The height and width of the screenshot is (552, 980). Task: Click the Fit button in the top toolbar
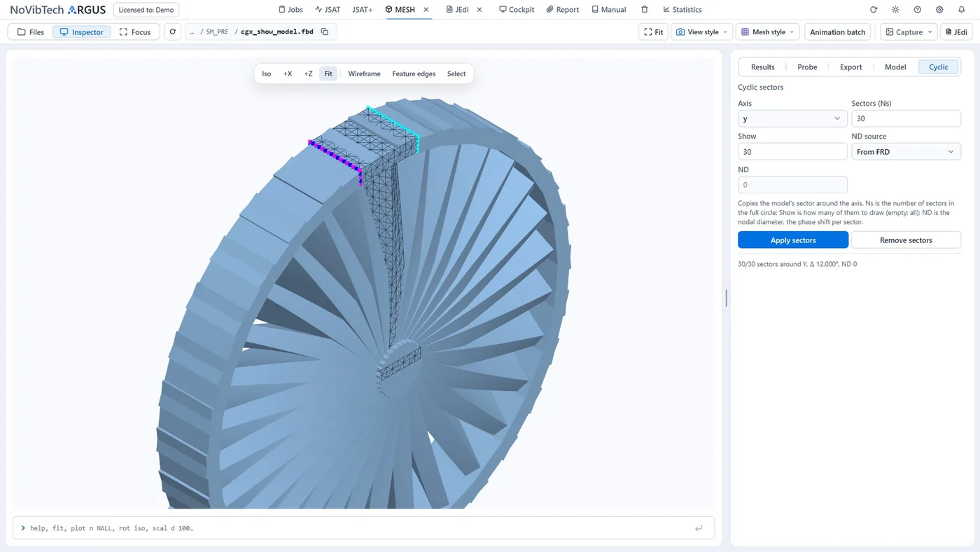coord(654,32)
